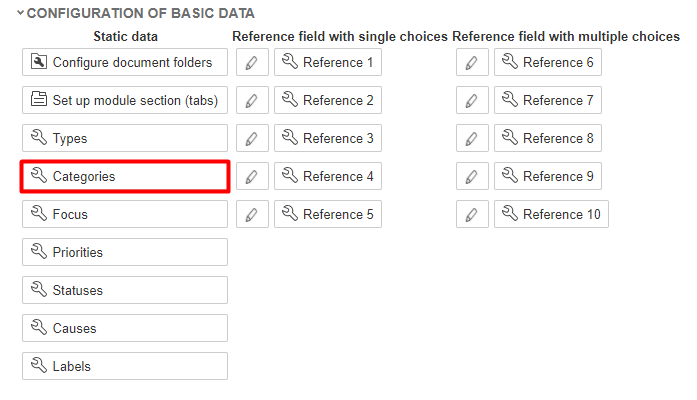Click the pencil edit icon beside Reference 3
The image size is (697, 400).
click(x=252, y=139)
